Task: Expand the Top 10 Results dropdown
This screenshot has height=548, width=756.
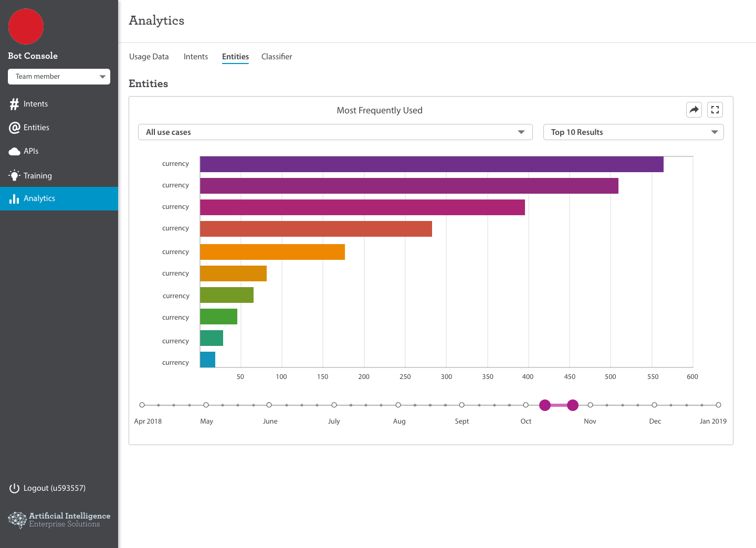Action: click(x=633, y=132)
